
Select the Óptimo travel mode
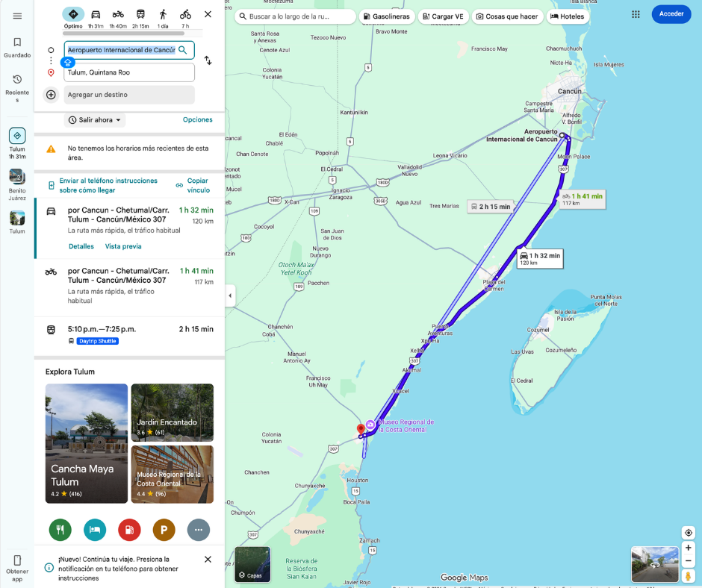(x=73, y=18)
